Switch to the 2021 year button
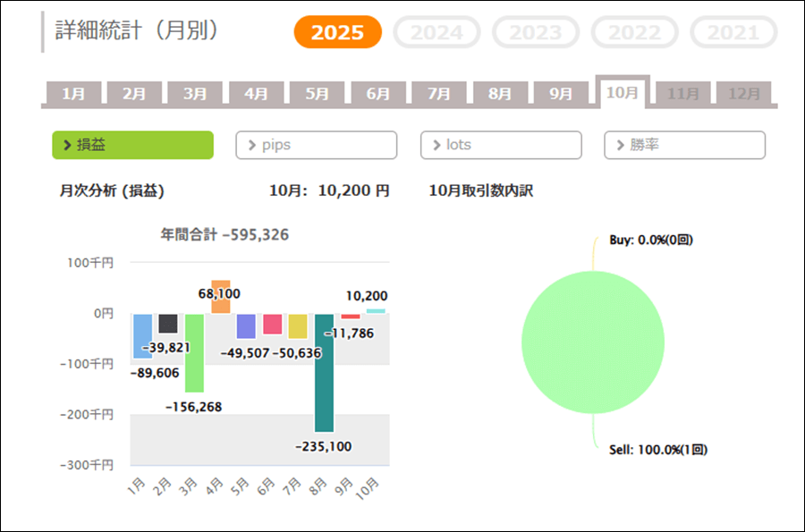This screenshot has height=532, width=805. 733,32
